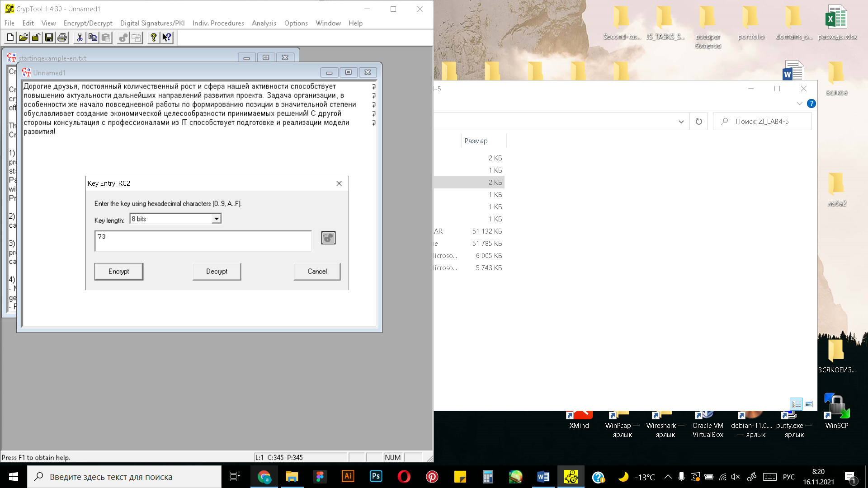The height and width of the screenshot is (488, 868).
Task: Select the Oracle VM VirtualBox shortcut
Action: (708, 425)
